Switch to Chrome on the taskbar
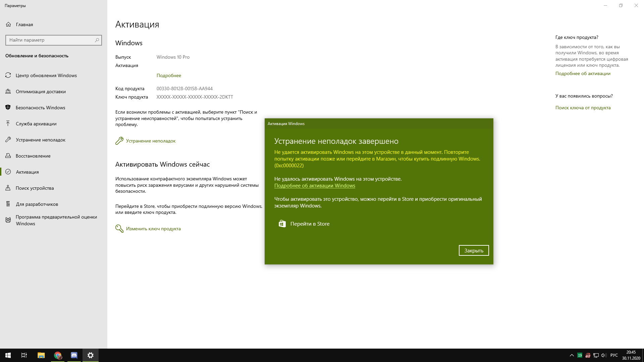The image size is (644, 362). pyautogui.click(x=58, y=355)
